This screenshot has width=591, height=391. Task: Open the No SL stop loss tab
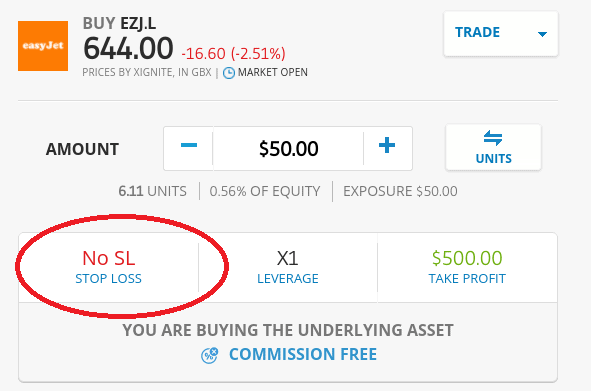point(109,267)
